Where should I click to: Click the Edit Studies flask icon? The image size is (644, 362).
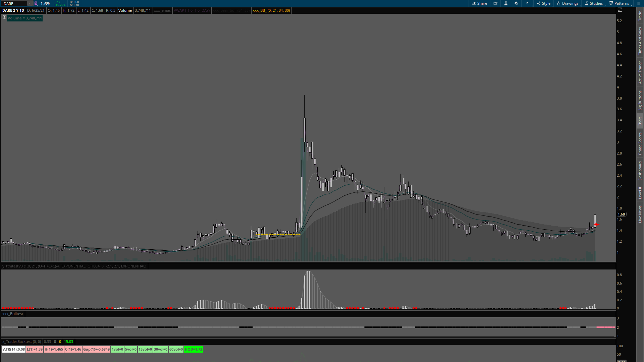pos(506,3)
